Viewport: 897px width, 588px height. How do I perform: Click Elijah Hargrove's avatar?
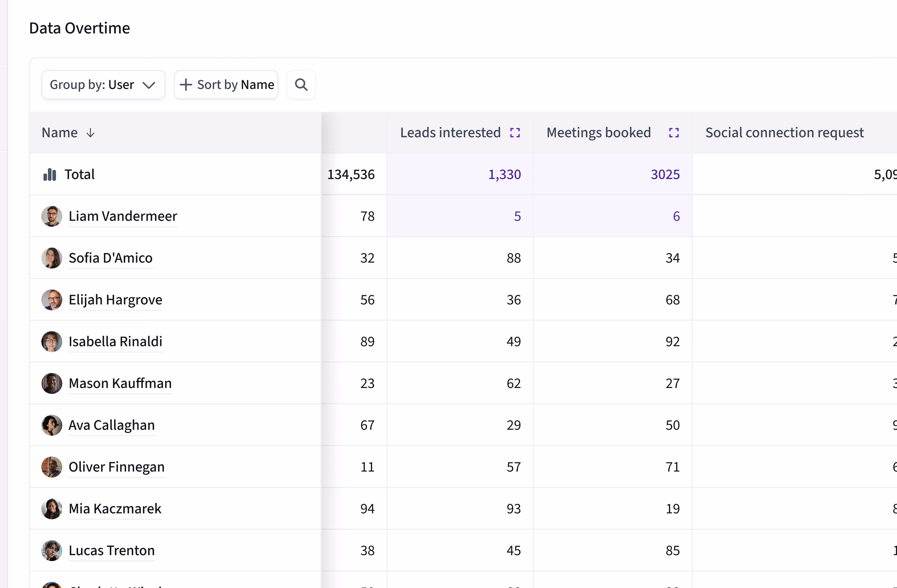[52, 300]
